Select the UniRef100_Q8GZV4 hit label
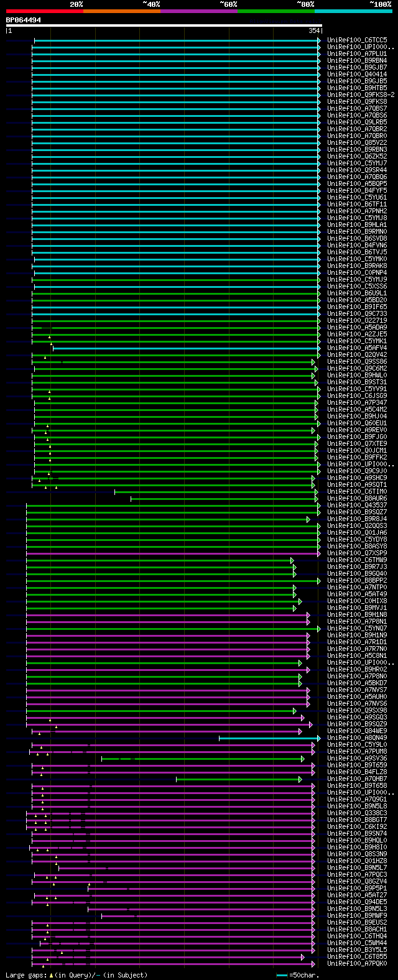 click(357, 881)
